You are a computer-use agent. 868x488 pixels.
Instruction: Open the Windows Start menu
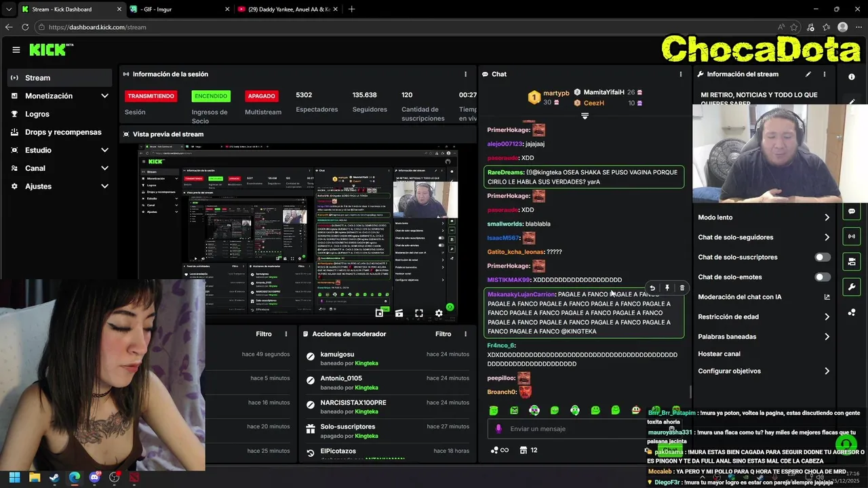pos(15,477)
